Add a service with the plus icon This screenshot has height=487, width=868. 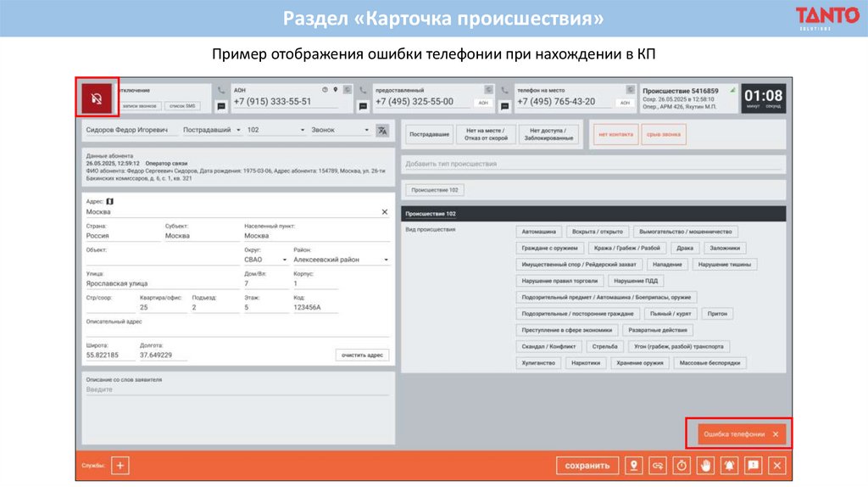coord(120,466)
